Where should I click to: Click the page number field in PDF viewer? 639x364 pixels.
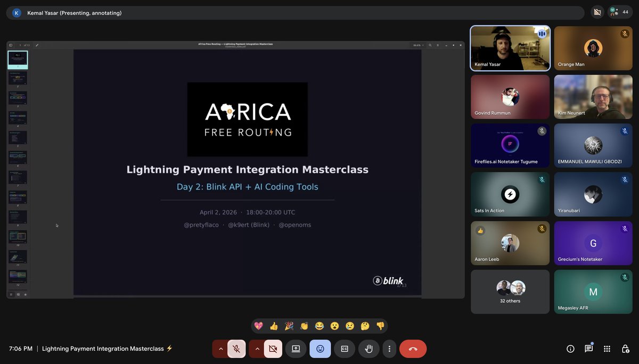pos(20,45)
